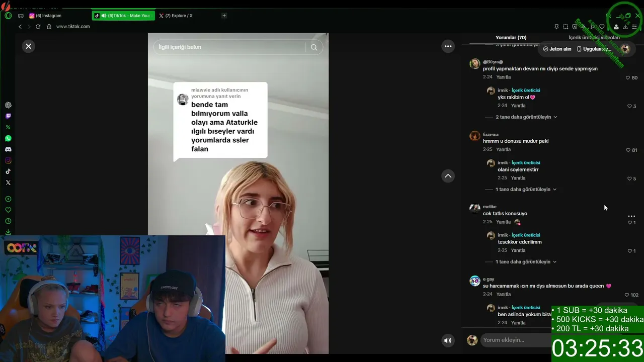This screenshot has width=644, height=362.
Task: Open ChatGPT in the browser sidebar
Action: tap(8, 105)
